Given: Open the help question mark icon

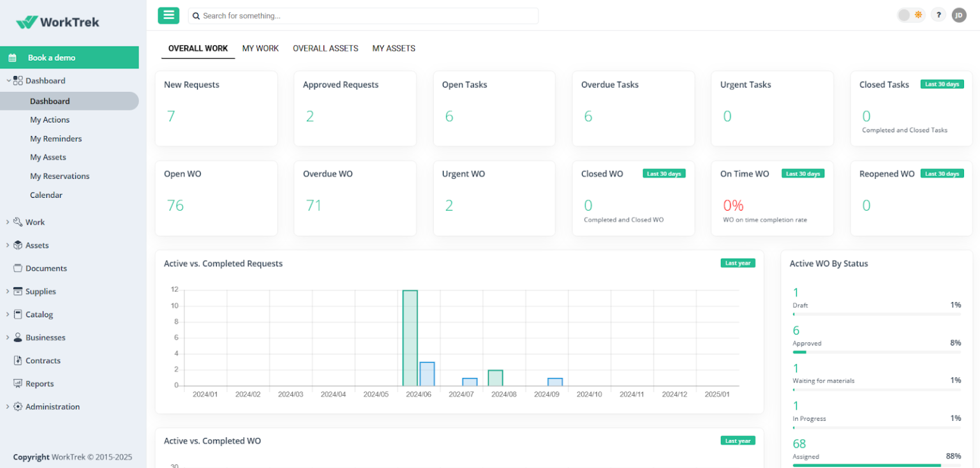Looking at the screenshot, I should [x=938, y=14].
